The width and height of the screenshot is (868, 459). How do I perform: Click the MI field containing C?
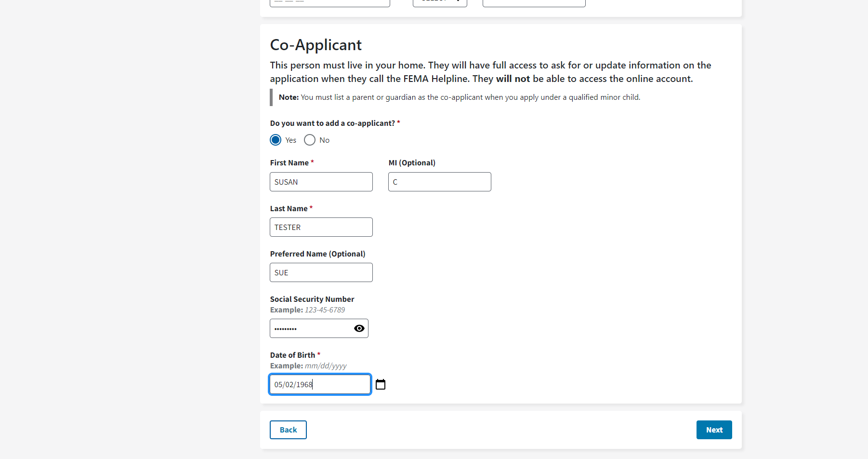click(439, 182)
